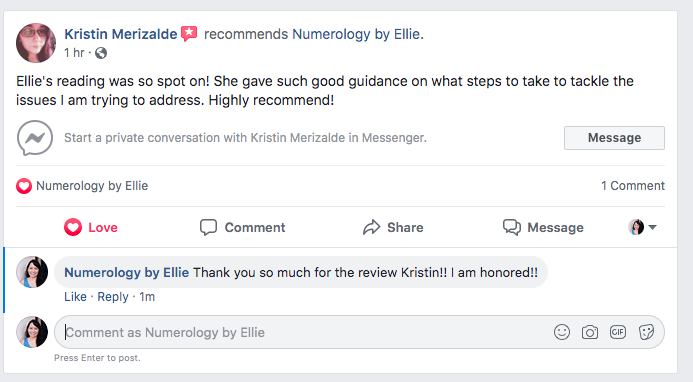The image size is (693, 382).
Task: Attach a photo using camera icon
Action: pos(590,332)
